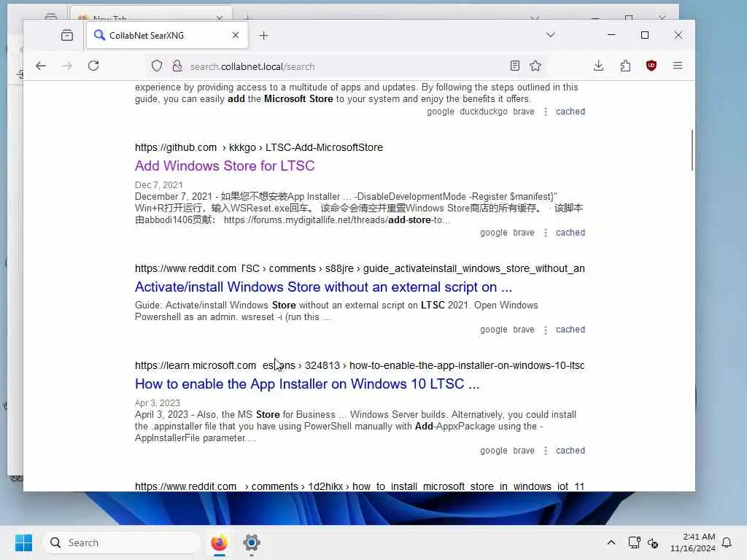Image resolution: width=747 pixels, height=560 pixels.
Task: Click Firefox icon in the taskbar
Action: point(219,542)
